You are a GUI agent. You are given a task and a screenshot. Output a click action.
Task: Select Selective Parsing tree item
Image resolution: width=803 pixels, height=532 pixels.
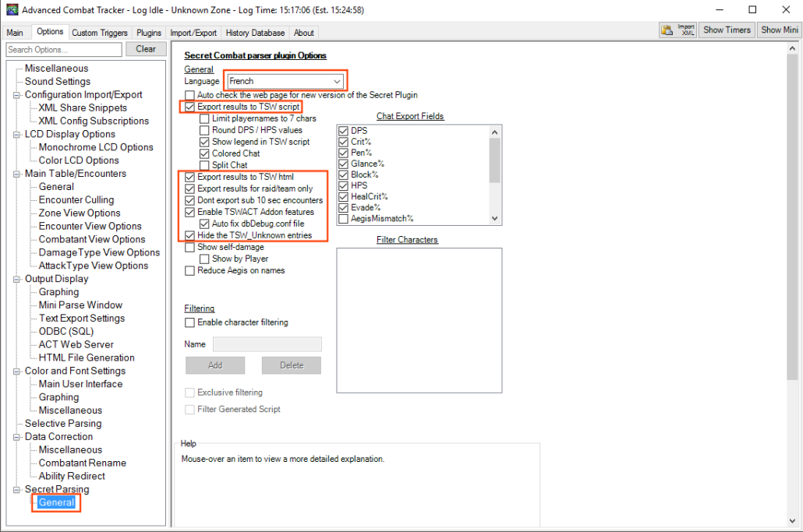tap(63, 423)
